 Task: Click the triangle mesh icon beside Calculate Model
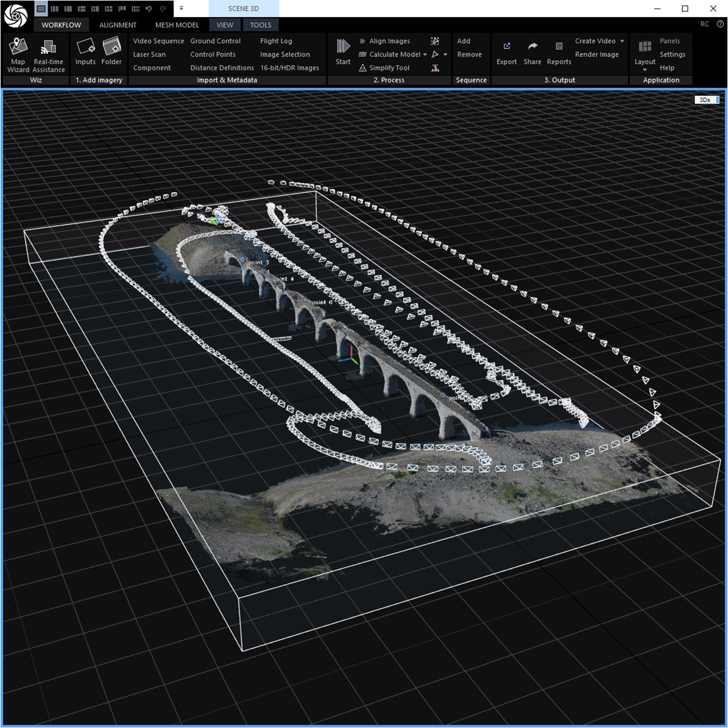click(x=435, y=55)
